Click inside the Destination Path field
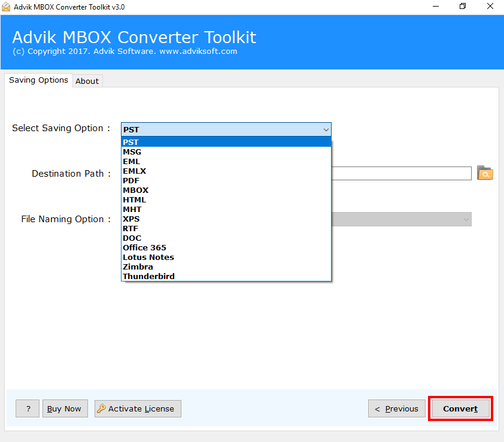This screenshot has height=442, width=504. 401,173
